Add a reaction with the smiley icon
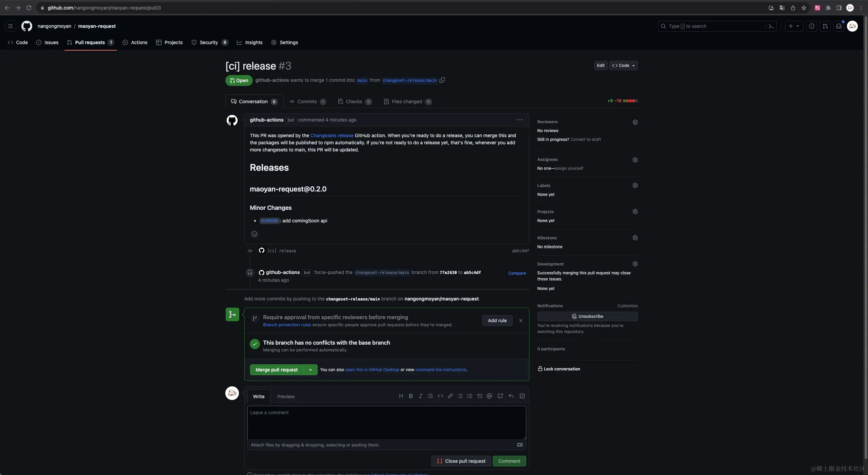 tap(254, 234)
